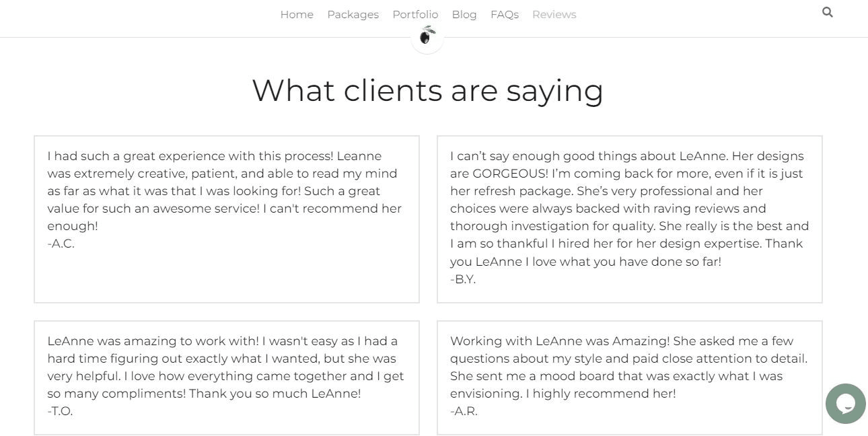
Task: Open the Packages menu item
Action: tap(353, 15)
